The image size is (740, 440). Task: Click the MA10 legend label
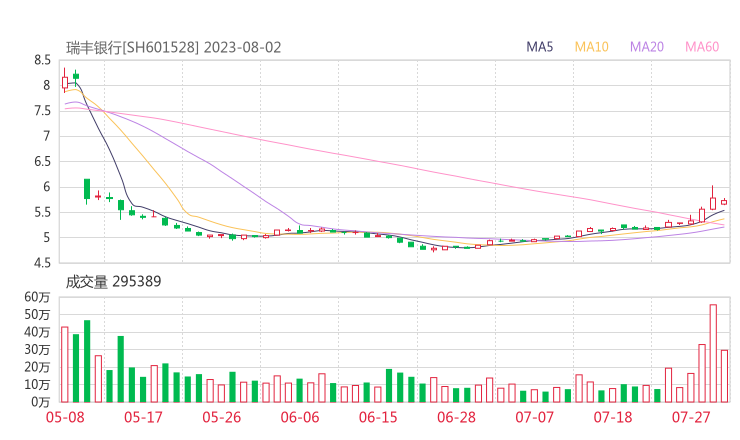[x=591, y=47]
